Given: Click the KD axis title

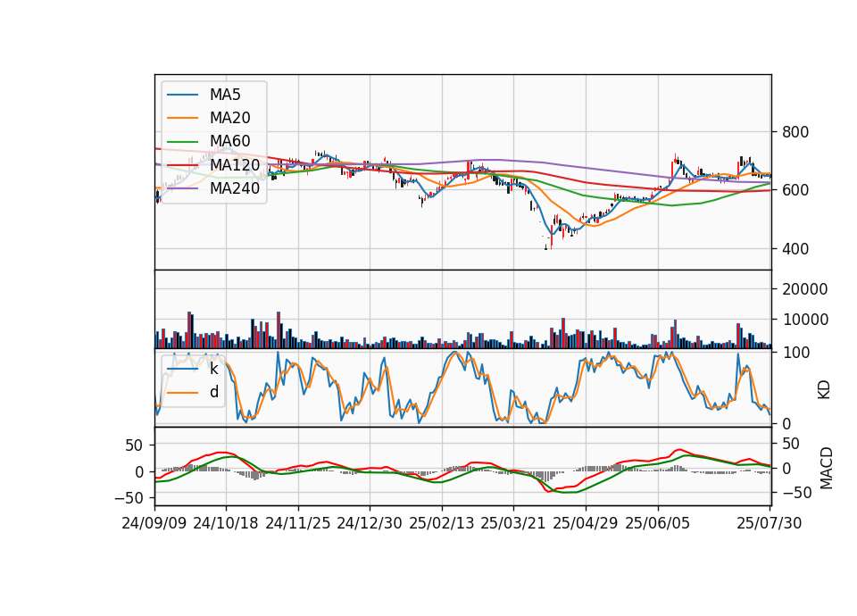Looking at the screenshot, I should tap(824, 389).
